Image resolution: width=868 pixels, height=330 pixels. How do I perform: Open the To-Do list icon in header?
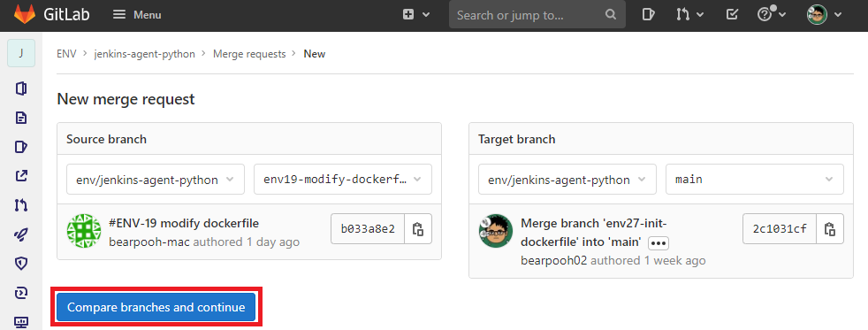(x=732, y=15)
